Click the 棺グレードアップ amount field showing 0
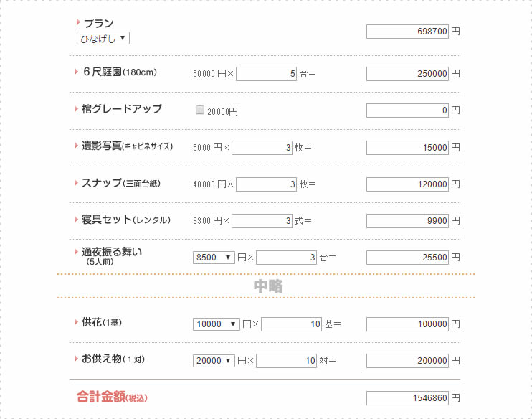Viewport: 532px width, 419px height. click(407, 110)
